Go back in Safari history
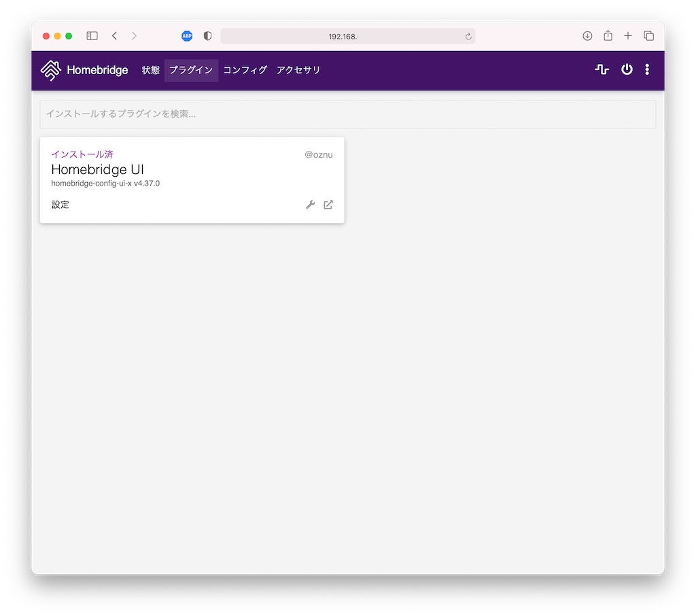The width and height of the screenshot is (696, 616). pos(114,36)
